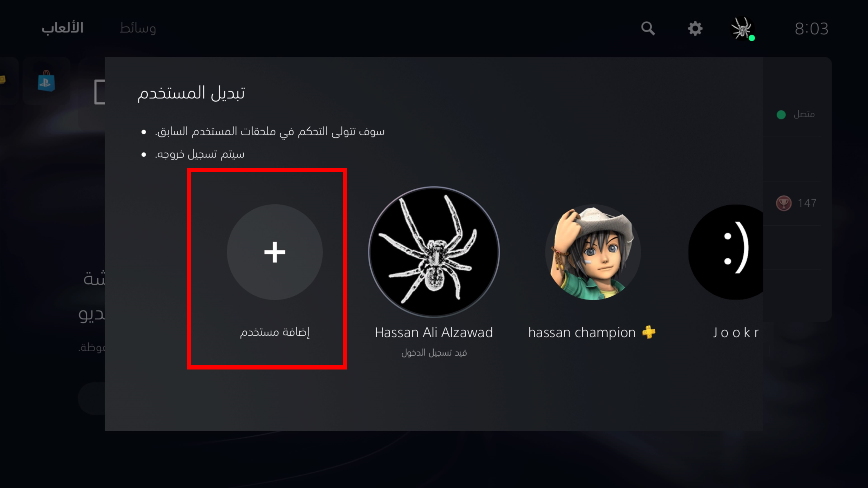
Task: Open the PlayStation Store bag icon
Action: pos(47,81)
